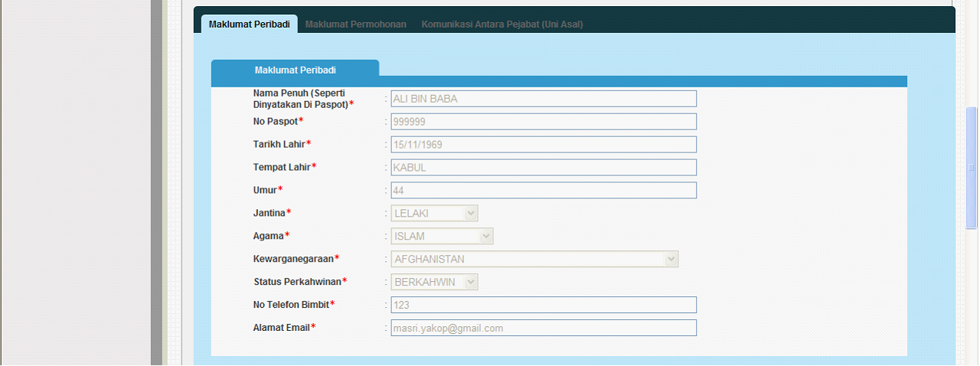Expand the Agama dropdown showing ISLAM
The width and height of the screenshot is (980, 366).
coord(442,236)
